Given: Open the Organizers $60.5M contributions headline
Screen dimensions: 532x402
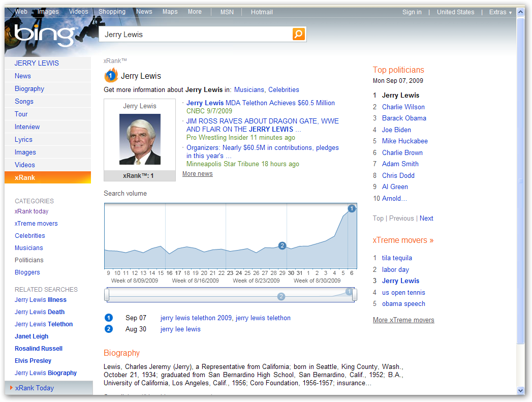Looking at the screenshot, I should pyautogui.click(x=263, y=151).
